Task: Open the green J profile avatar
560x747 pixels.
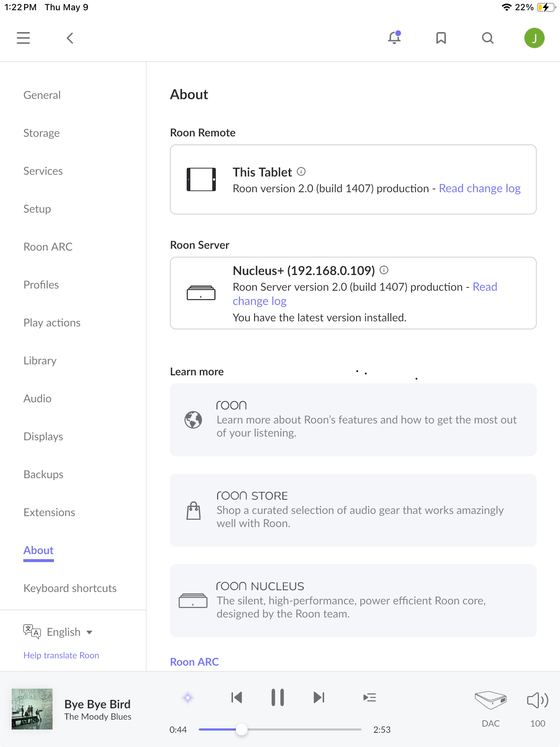Action: tap(534, 38)
